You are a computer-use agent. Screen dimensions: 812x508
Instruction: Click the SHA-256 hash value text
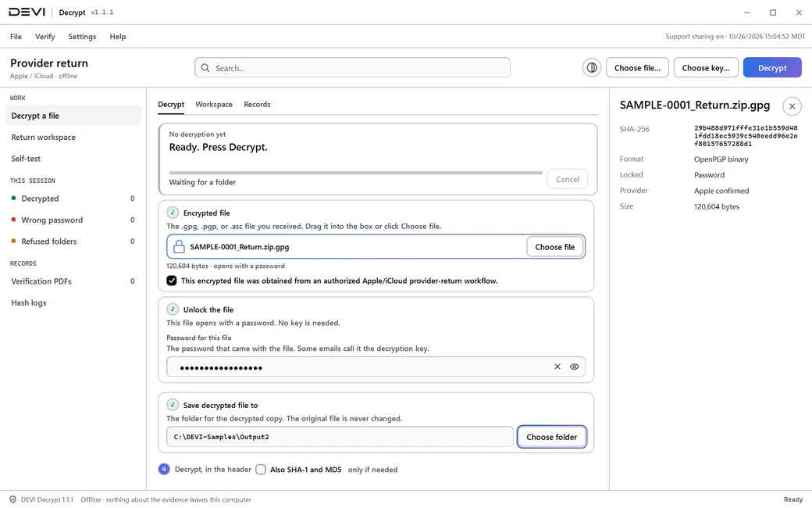pos(746,136)
